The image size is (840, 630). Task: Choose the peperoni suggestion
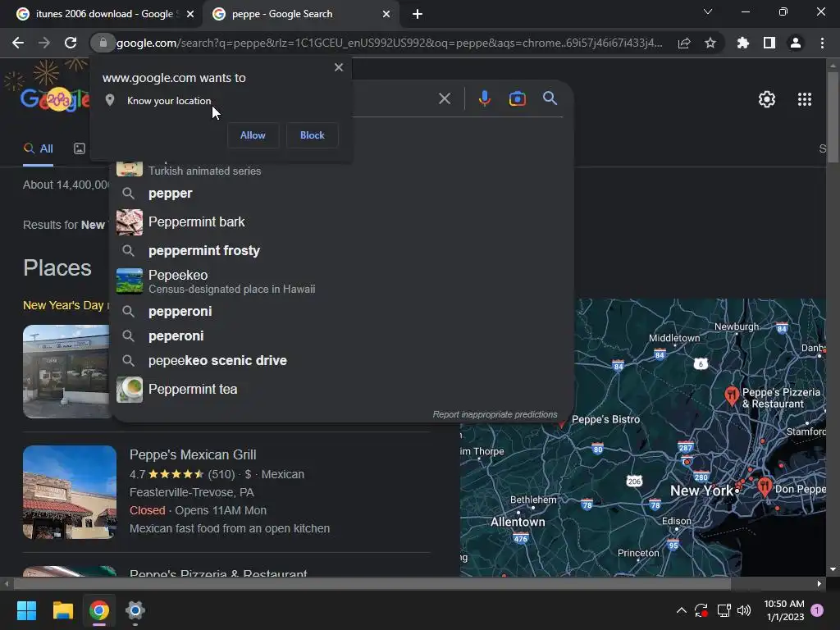point(340,336)
